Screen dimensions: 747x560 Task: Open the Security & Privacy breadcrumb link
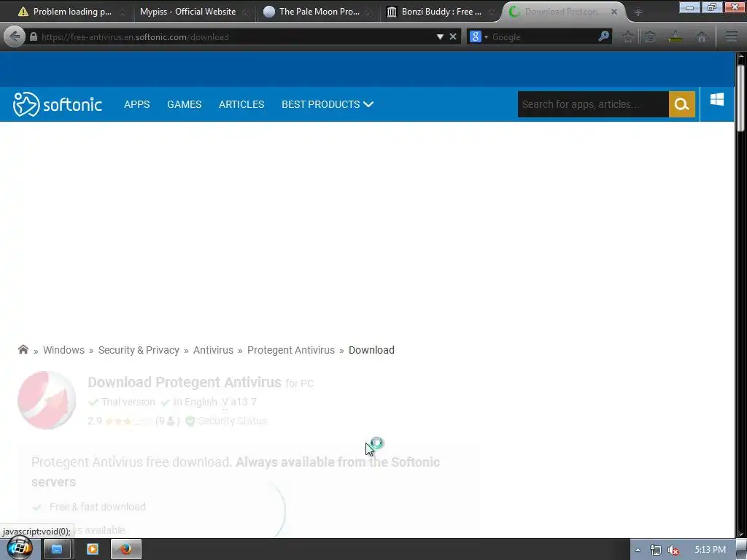pyautogui.click(x=139, y=350)
